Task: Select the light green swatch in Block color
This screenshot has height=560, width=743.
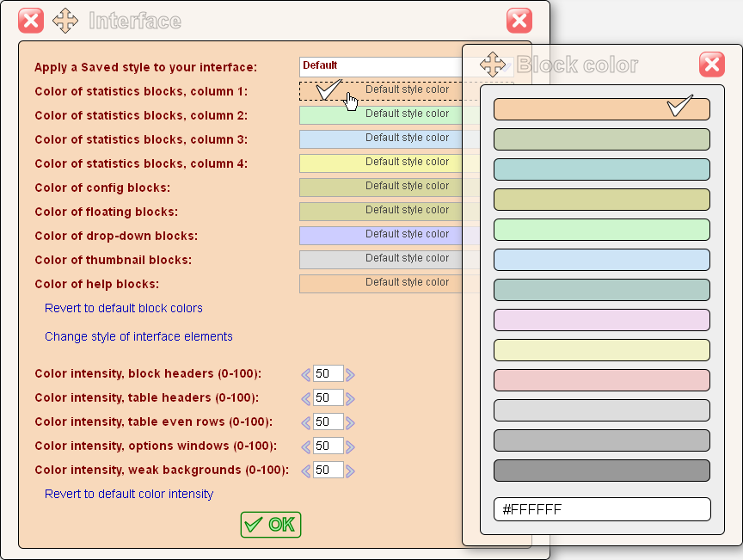Action: click(x=601, y=230)
